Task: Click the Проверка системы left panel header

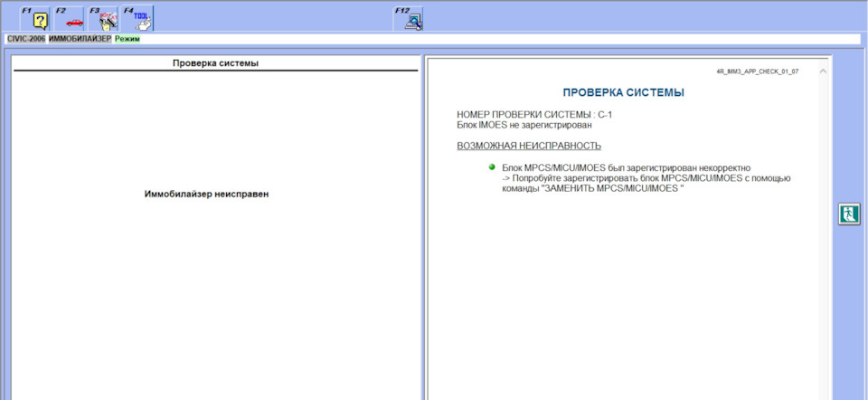Action: point(215,63)
